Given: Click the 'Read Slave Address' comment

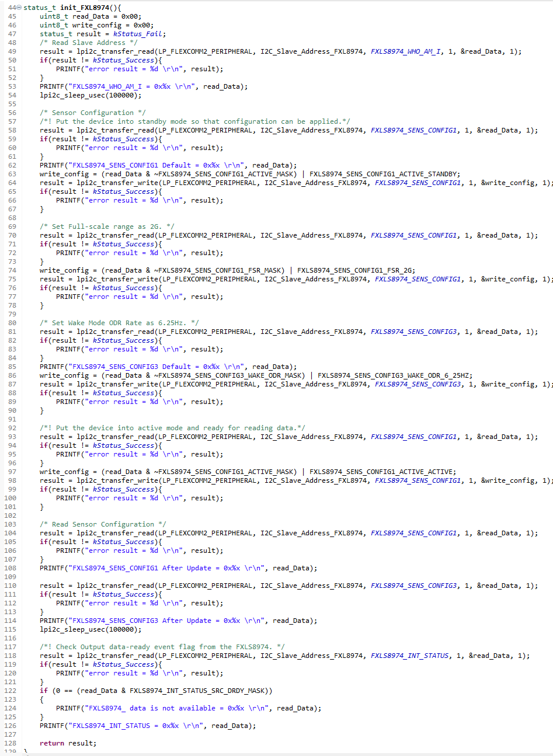Looking at the screenshot, I should (x=89, y=43).
